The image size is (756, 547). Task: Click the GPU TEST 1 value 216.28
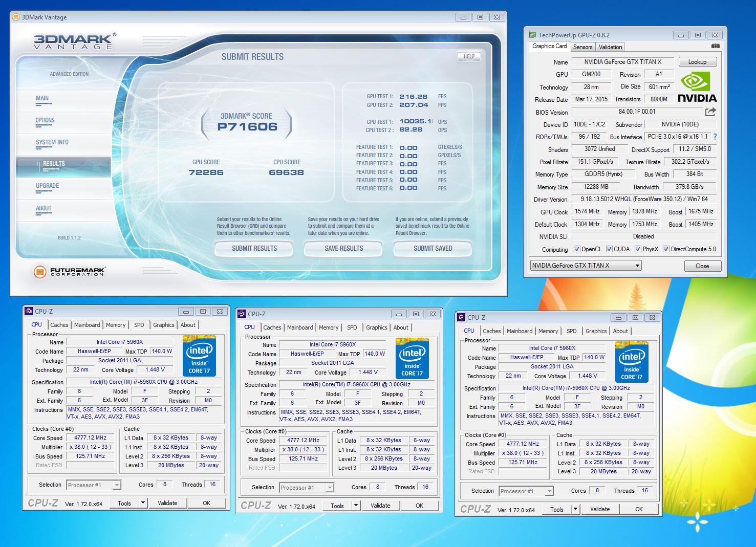[414, 96]
